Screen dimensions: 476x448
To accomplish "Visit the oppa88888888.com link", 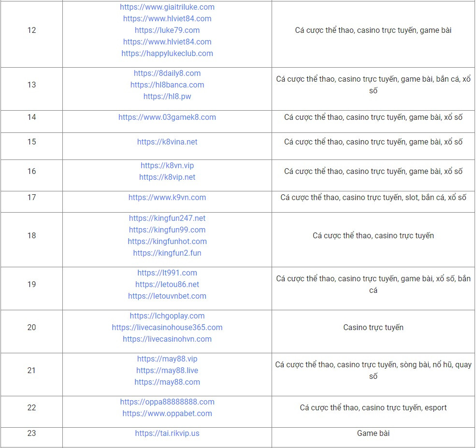I will click(x=167, y=402).
